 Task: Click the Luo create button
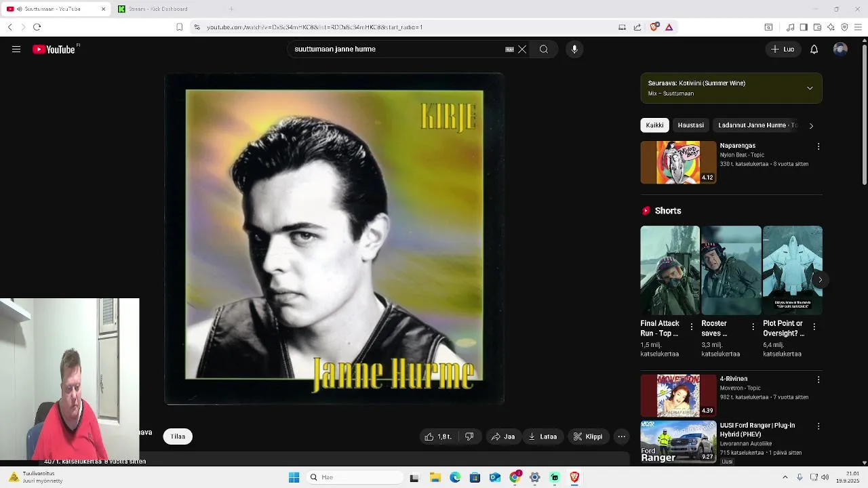point(782,49)
